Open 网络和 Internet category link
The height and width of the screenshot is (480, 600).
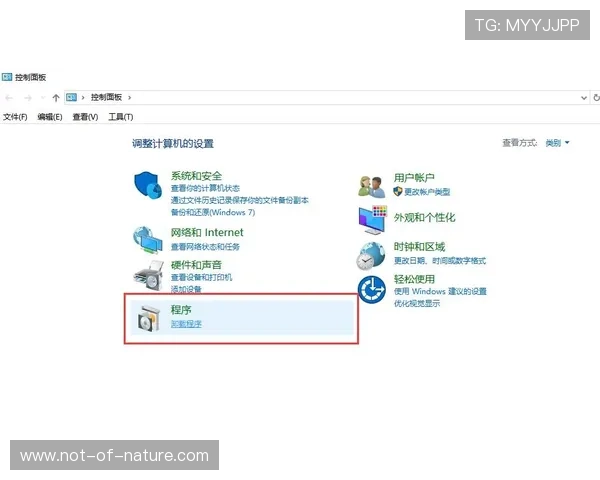coord(207,232)
